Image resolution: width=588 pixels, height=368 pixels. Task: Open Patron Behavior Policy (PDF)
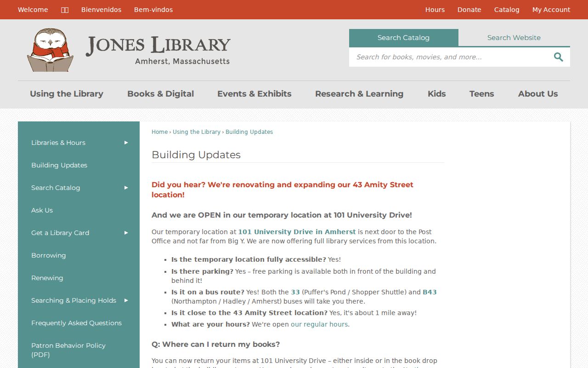point(68,350)
